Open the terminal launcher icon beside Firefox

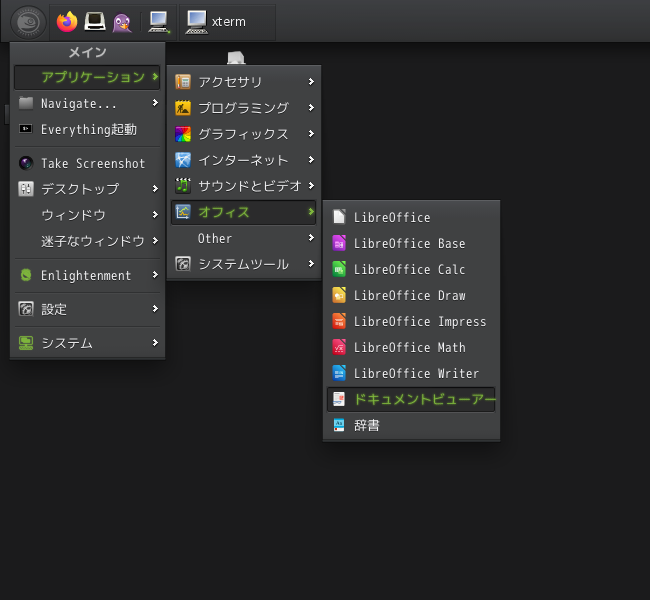[x=95, y=22]
